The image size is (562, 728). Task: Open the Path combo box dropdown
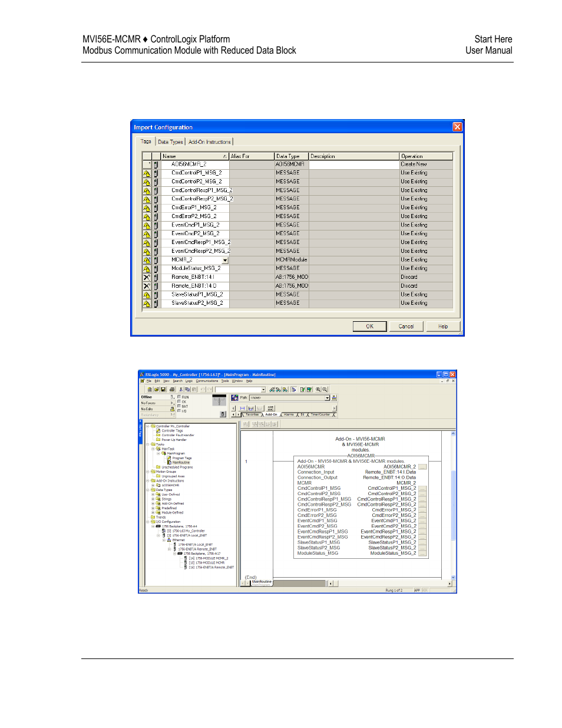coord(327,398)
